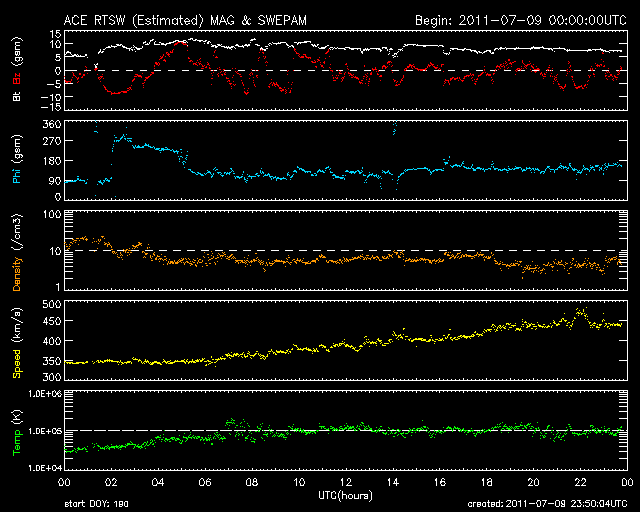Click the 'Density (/cm3)' axis label
Viewport: 640px width, 512px height.
[17, 252]
